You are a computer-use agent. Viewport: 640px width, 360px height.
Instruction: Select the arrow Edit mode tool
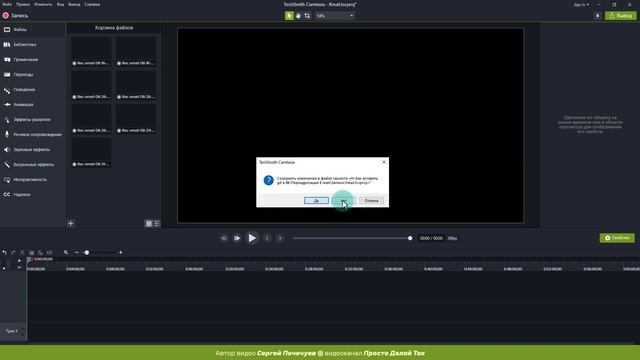pyautogui.click(x=289, y=16)
